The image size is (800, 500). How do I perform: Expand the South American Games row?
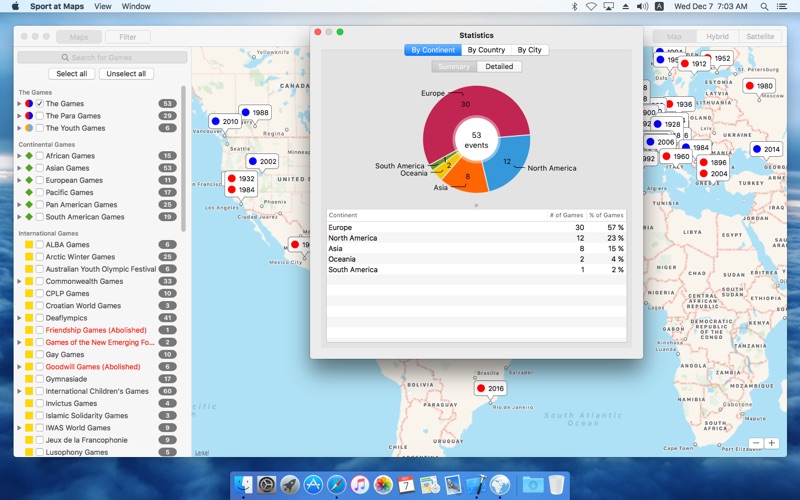(x=19, y=217)
